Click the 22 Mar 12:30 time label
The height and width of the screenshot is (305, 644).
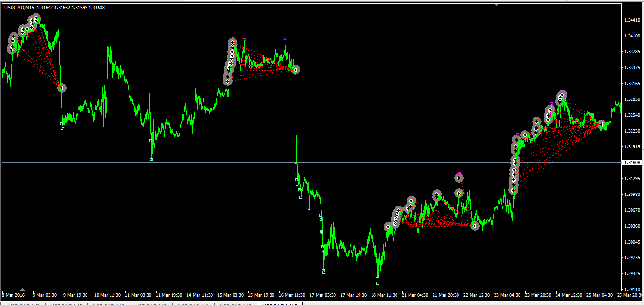click(x=477, y=295)
